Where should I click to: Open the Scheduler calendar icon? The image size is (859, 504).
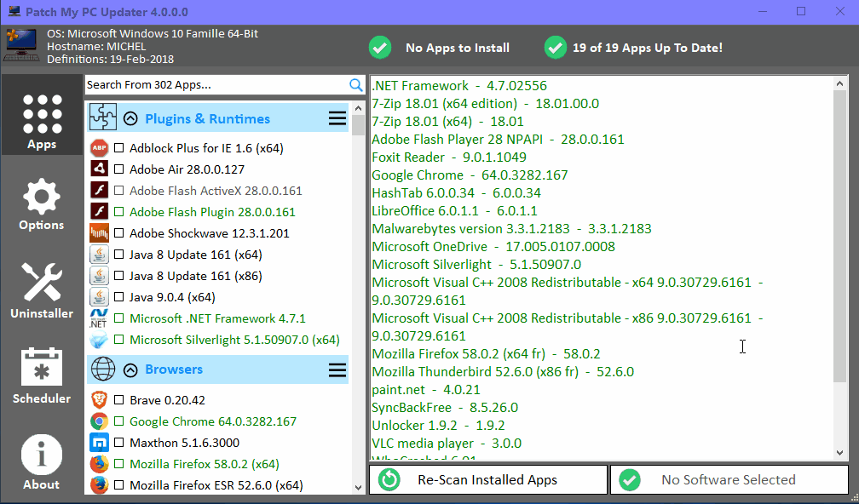(x=42, y=367)
